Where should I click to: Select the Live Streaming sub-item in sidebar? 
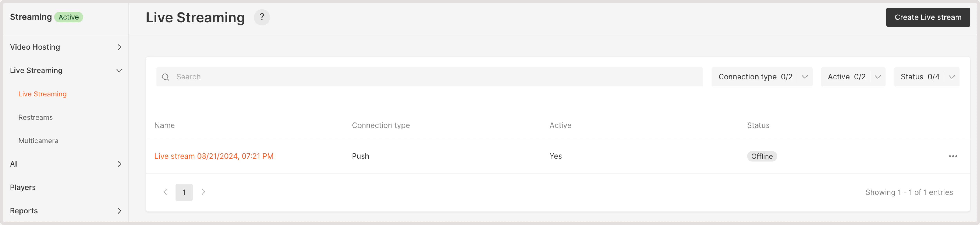42,94
